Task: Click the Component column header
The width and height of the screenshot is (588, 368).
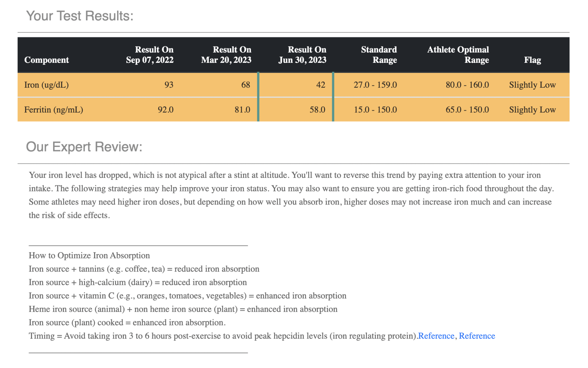Action: pyautogui.click(x=47, y=60)
